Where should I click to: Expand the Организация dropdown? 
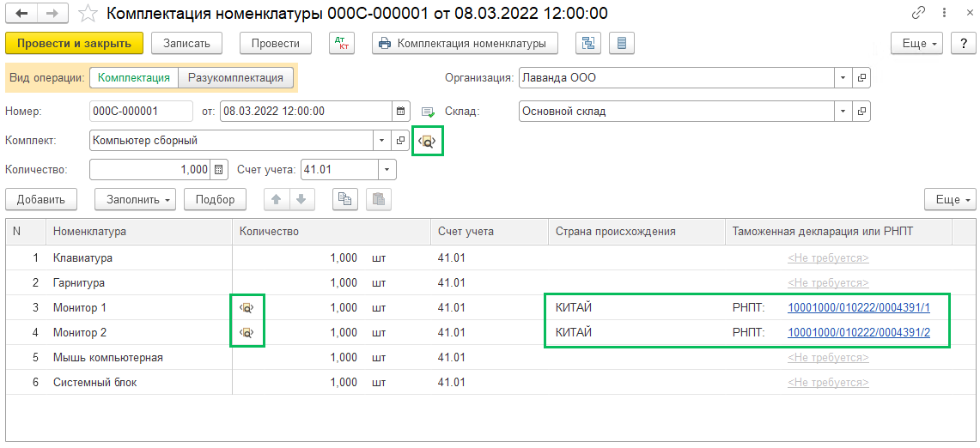[x=843, y=78]
